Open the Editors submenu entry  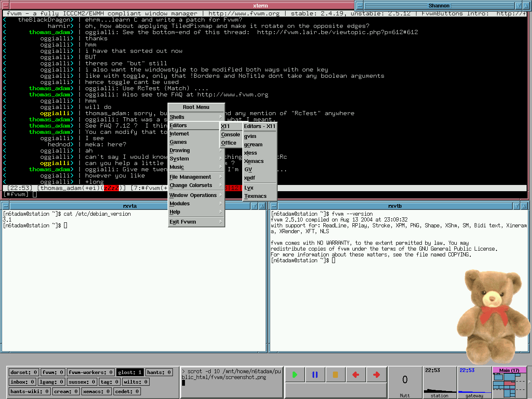pos(194,126)
